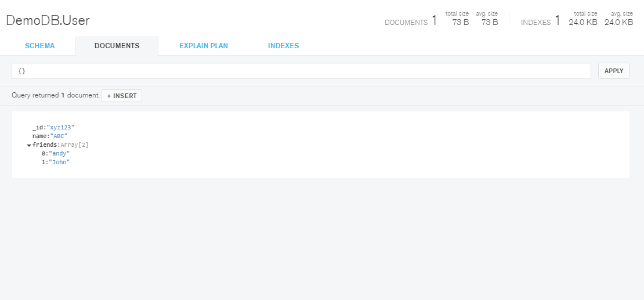
Task: Select the DOCUMENTS tab
Action: (117, 46)
